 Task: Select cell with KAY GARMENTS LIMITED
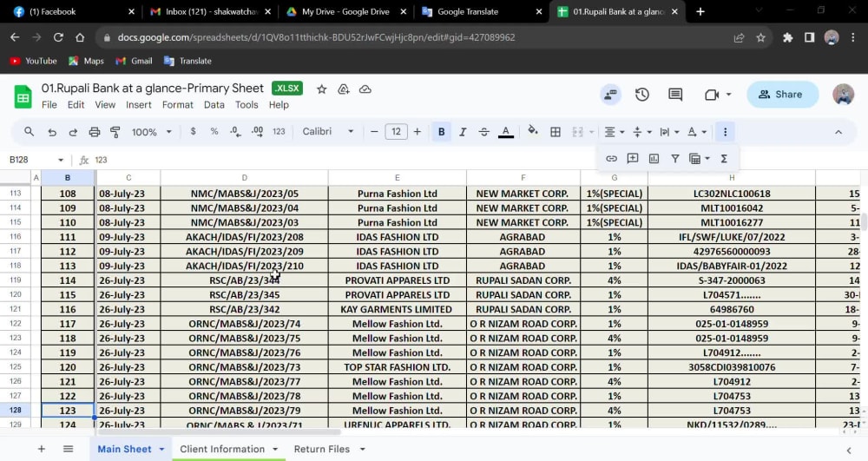(x=397, y=309)
